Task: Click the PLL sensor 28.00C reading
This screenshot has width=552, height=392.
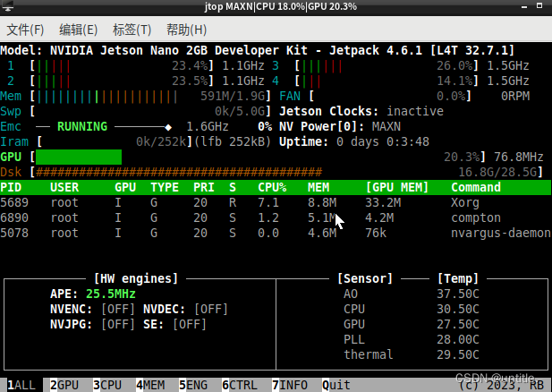Action: (458, 339)
